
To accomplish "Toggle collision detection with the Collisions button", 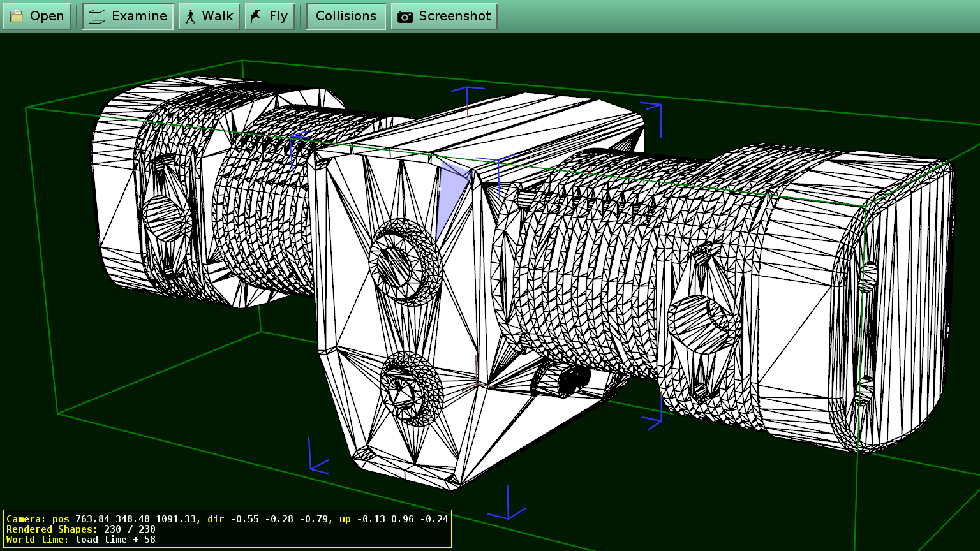I will (346, 16).
